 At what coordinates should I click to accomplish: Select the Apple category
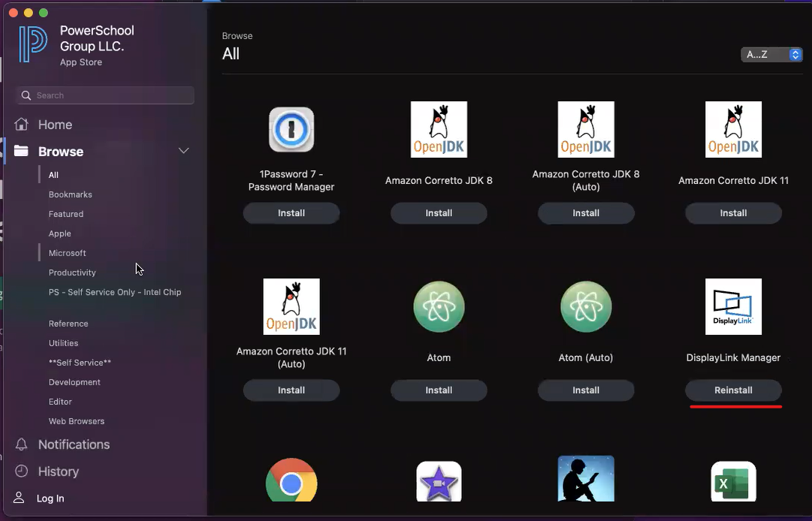click(x=59, y=234)
